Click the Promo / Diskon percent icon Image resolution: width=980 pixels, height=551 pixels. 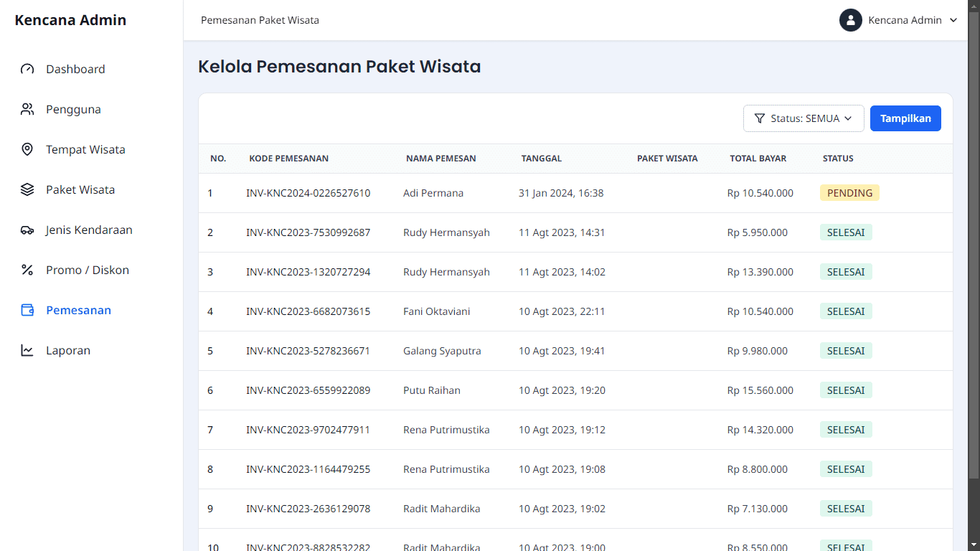click(x=27, y=270)
